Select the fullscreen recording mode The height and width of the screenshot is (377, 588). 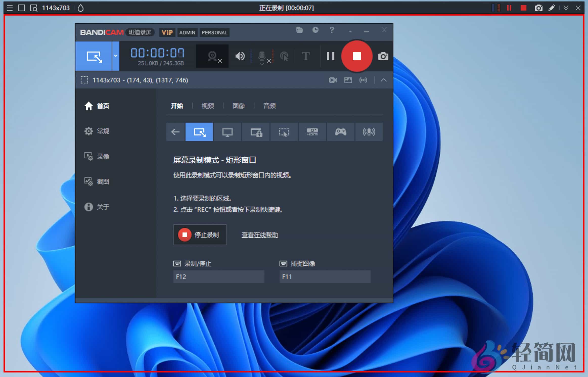(x=228, y=132)
